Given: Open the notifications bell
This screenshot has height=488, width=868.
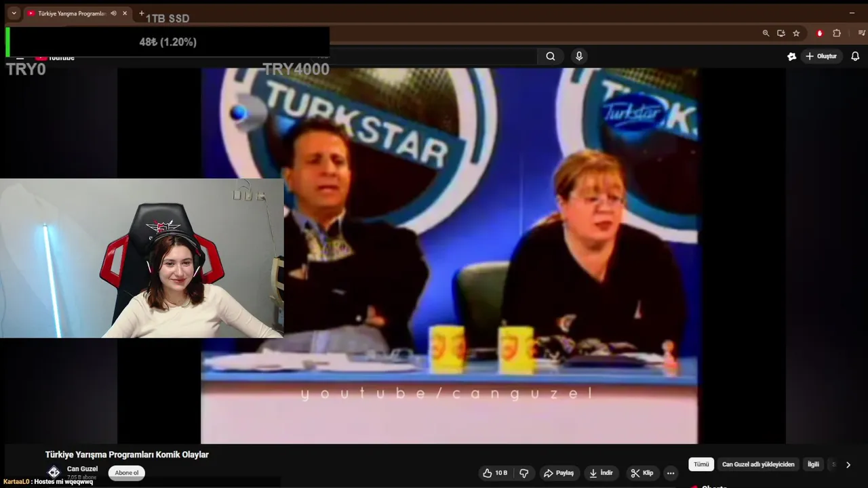Looking at the screenshot, I should point(855,56).
